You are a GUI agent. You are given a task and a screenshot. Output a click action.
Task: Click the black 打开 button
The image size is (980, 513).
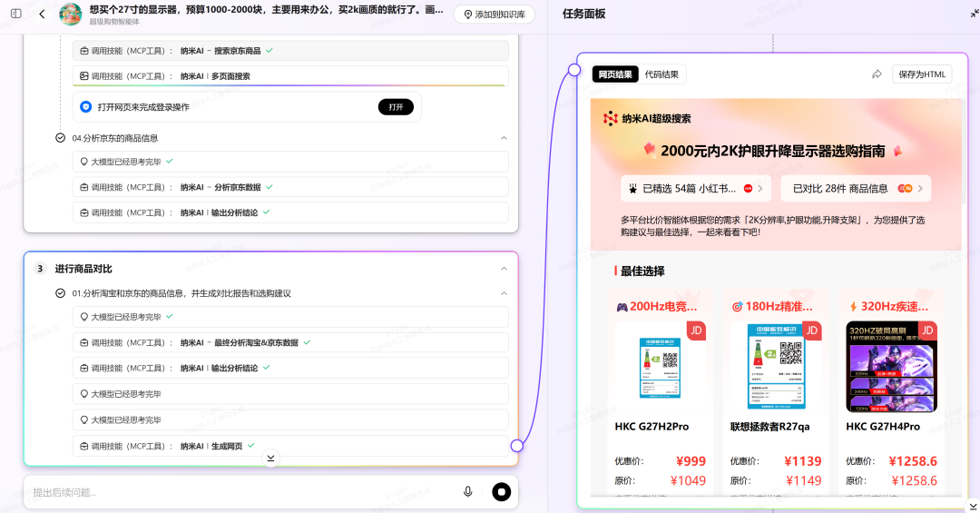396,107
